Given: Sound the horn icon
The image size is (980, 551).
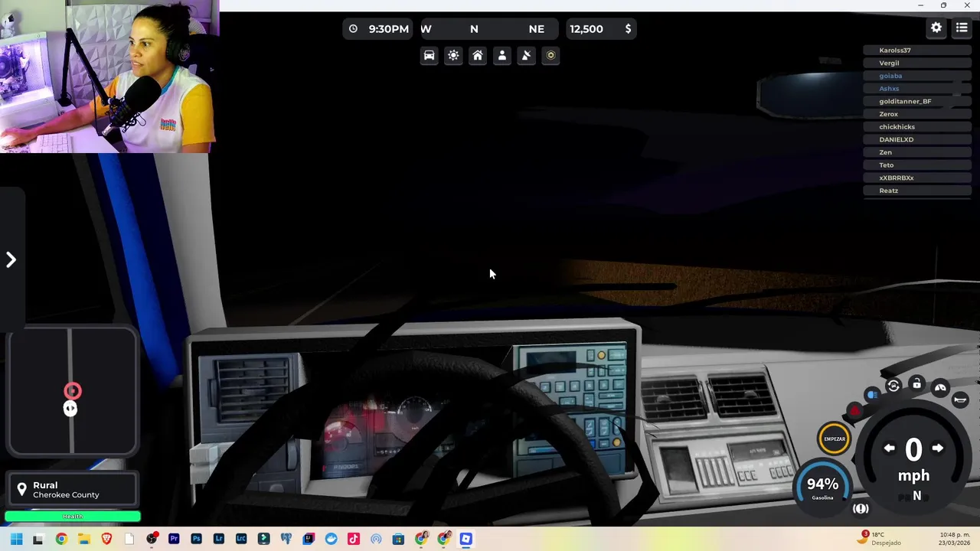Looking at the screenshot, I should pyautogui.click(x=960, y=400).
